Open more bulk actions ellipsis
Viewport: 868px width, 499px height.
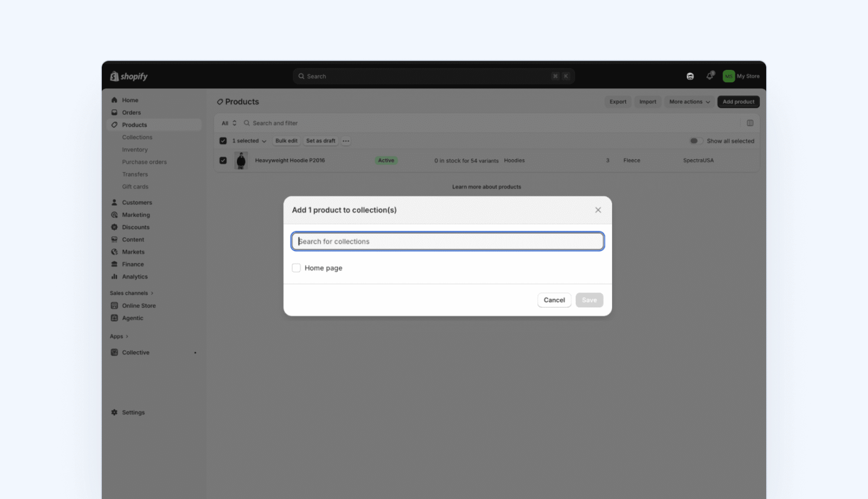coord(346,141)
